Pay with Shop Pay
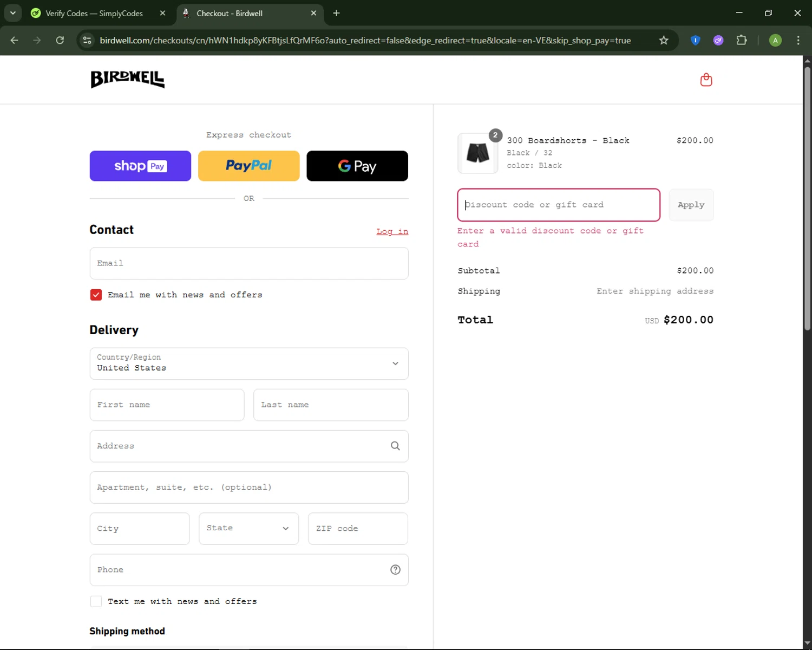The width and height of the screenshot is (812, 650). 140,166
